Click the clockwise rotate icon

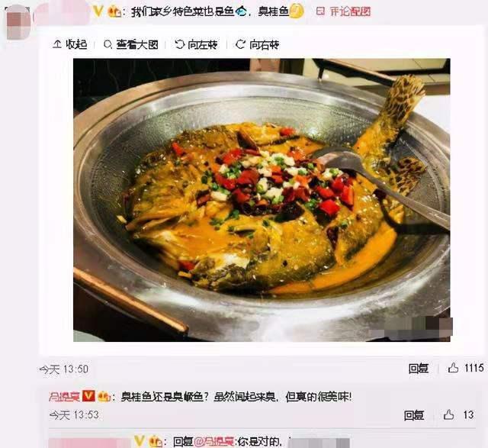click(240, 44)
